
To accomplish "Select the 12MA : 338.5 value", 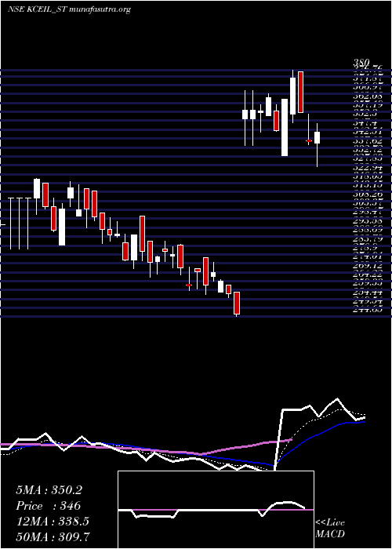I will tap(53, 522).
